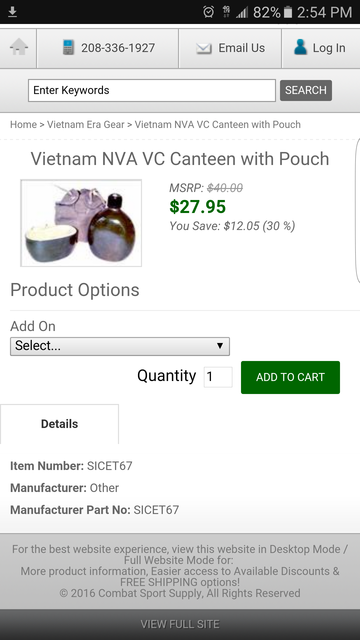Click the Email Us text link

click(x=242, y=48)
